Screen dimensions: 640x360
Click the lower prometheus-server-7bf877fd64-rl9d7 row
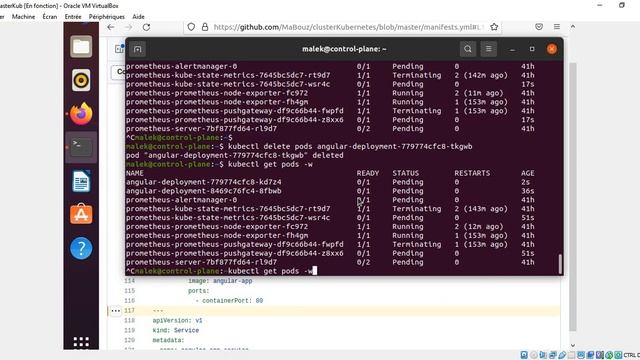[330, 262]
